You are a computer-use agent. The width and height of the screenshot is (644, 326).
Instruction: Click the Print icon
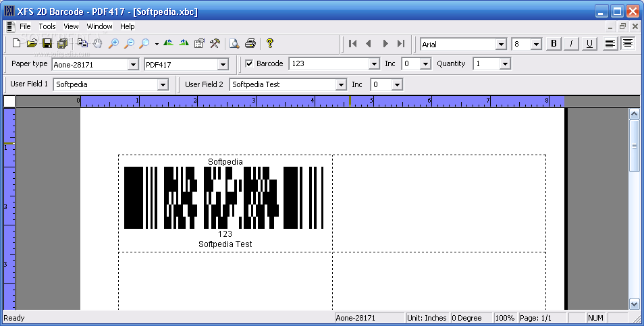coord(250,43)
